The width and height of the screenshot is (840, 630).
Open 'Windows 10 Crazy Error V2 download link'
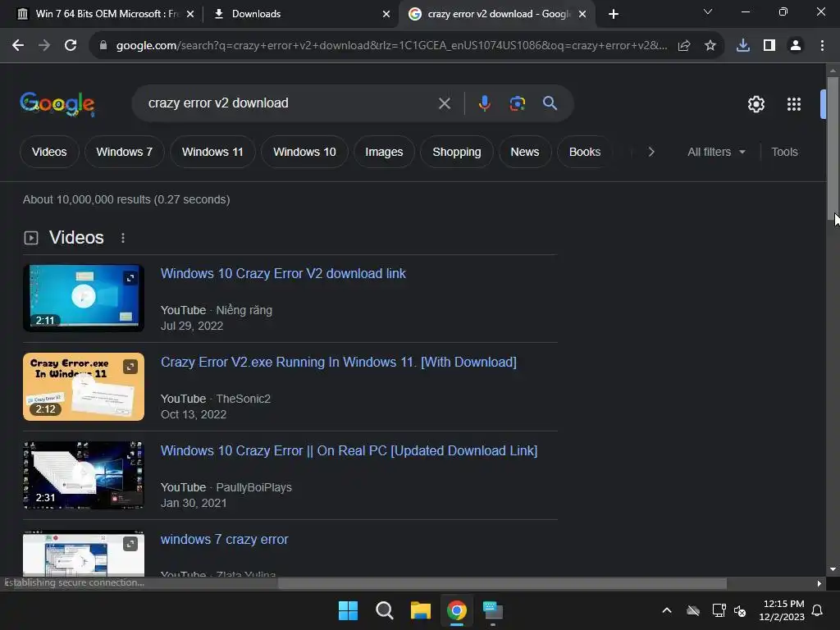[x=283, y=274]
